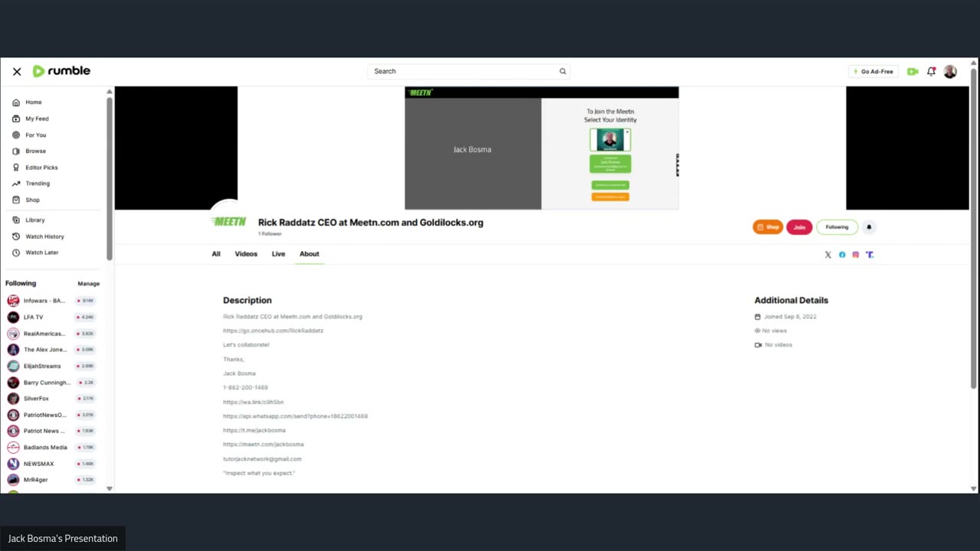Open the meetn.com/jackbosma link
The image size is (980, 551).
point(263,445)
